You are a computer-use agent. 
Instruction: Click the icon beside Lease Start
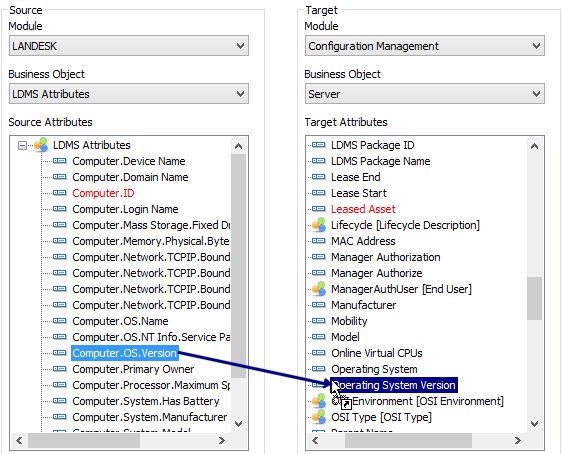pyautogui.click(x=318, y=193)
